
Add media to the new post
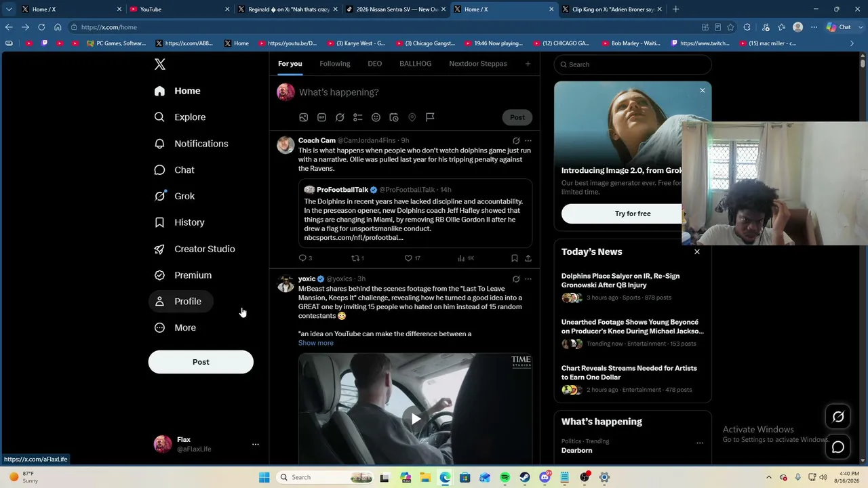pyautogui.click(x=304, y=117)
